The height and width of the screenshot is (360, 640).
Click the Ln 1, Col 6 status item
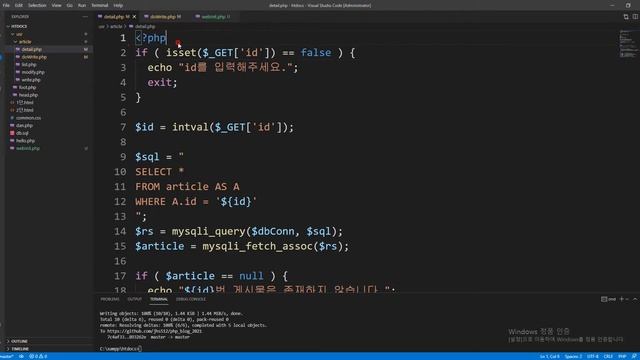(550, 356)
